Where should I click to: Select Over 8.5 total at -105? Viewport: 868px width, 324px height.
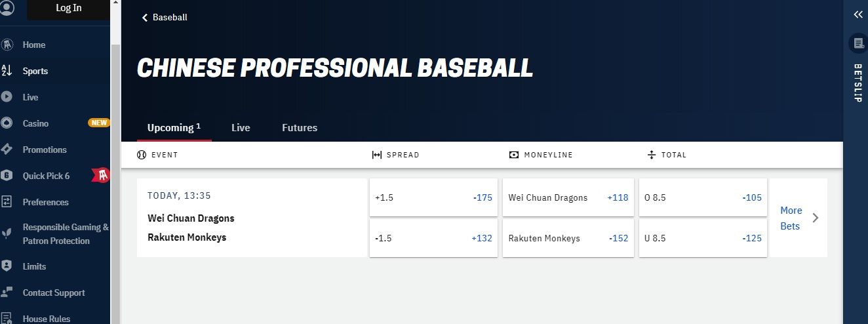(703, 197)
